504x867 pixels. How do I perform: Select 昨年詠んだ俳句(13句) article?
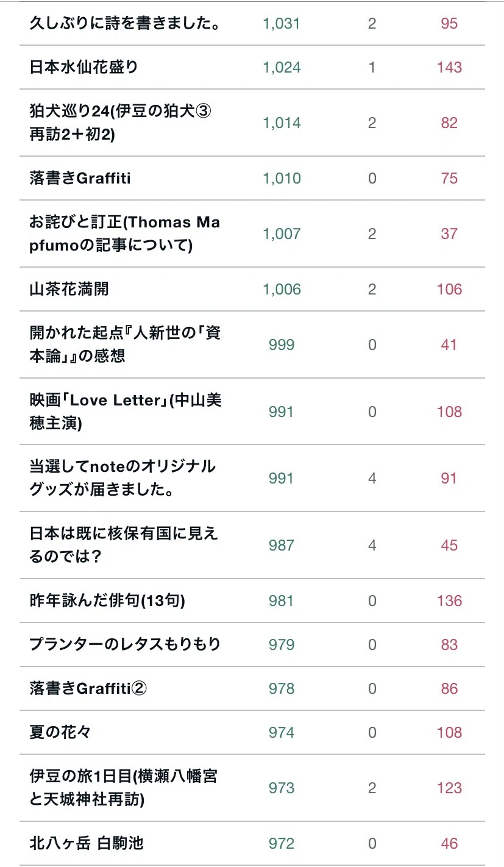(107, 601)
